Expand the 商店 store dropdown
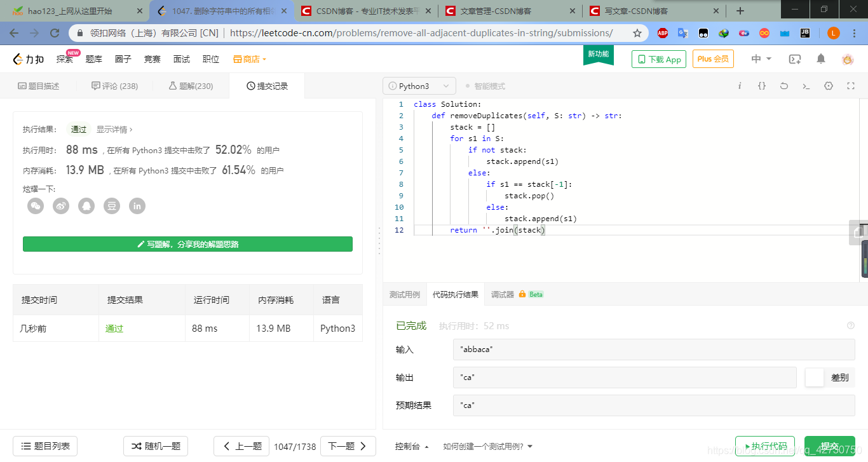The image size is (868, 462). (250, 59)
